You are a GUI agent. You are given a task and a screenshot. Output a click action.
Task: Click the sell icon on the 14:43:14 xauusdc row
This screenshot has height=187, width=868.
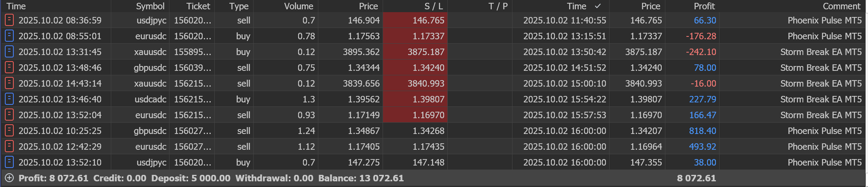pos(9,83)
